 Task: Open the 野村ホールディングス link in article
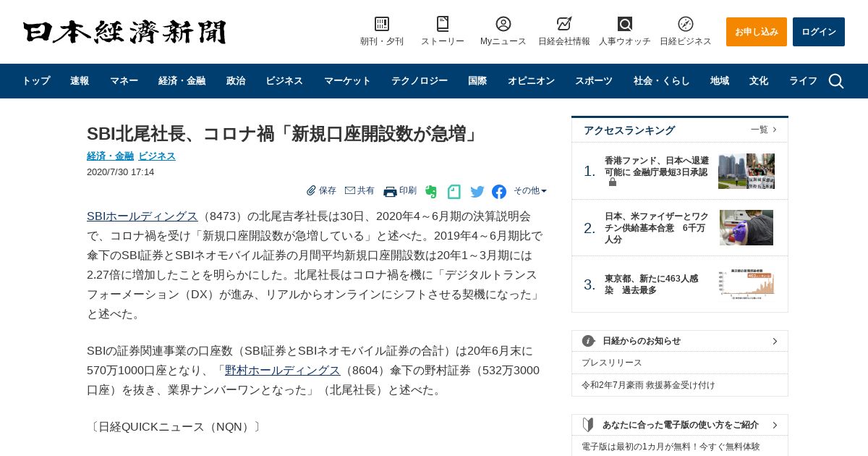283,370
